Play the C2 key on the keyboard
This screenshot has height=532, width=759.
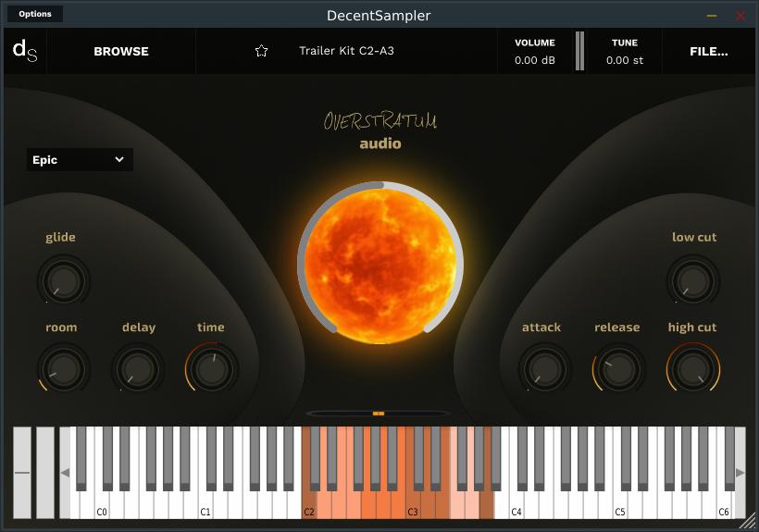click(x=309, y=503)
